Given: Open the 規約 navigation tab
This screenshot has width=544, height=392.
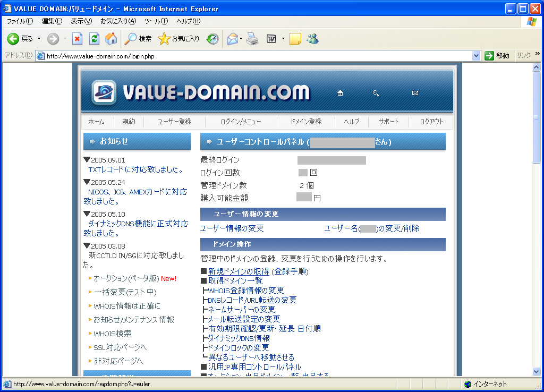Looking at the screenshot, I should click(129, 122).
